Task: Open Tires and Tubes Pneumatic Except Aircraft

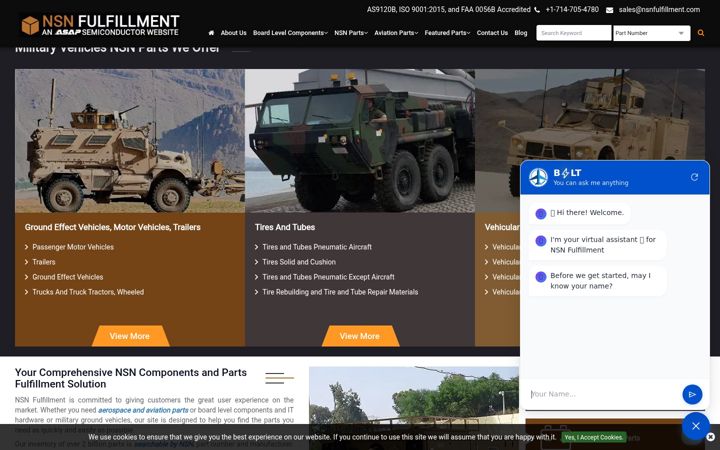Action: [328, 277]
